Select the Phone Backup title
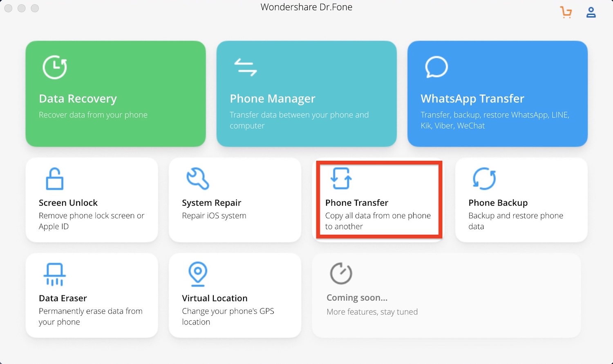613x364 pixels. 498,203
